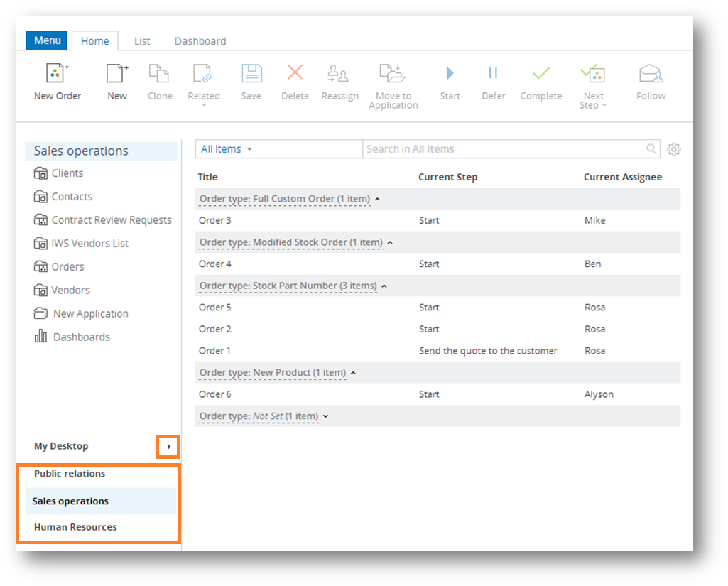Open the All Items view dropdown
The image size is (728, 586).
coord(227,149)
